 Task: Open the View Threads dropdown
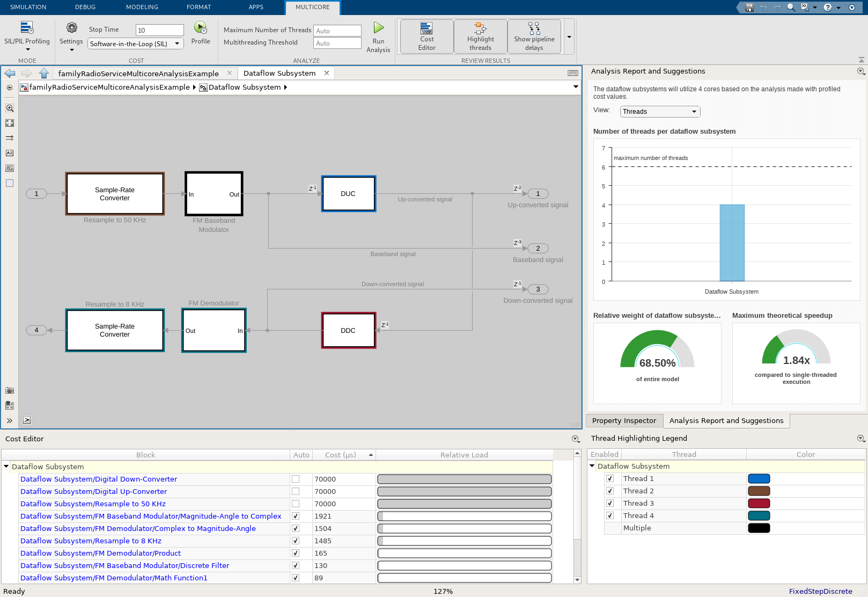coord(660,112)
